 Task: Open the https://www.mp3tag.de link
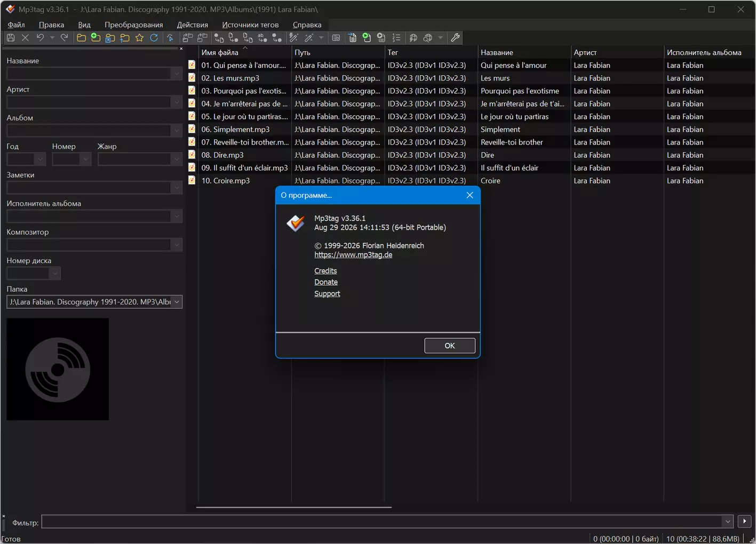[x=353, y=255]
